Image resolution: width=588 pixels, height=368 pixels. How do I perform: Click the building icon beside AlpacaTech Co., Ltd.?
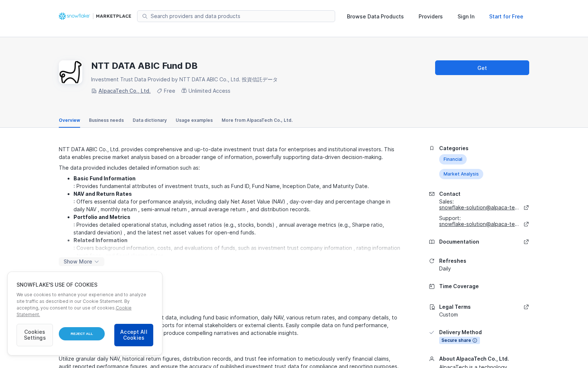[94, 91]
